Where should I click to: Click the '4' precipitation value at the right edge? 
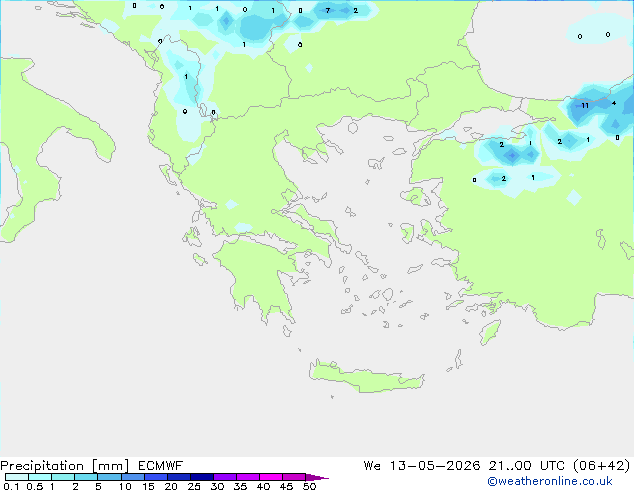[614, 103]
